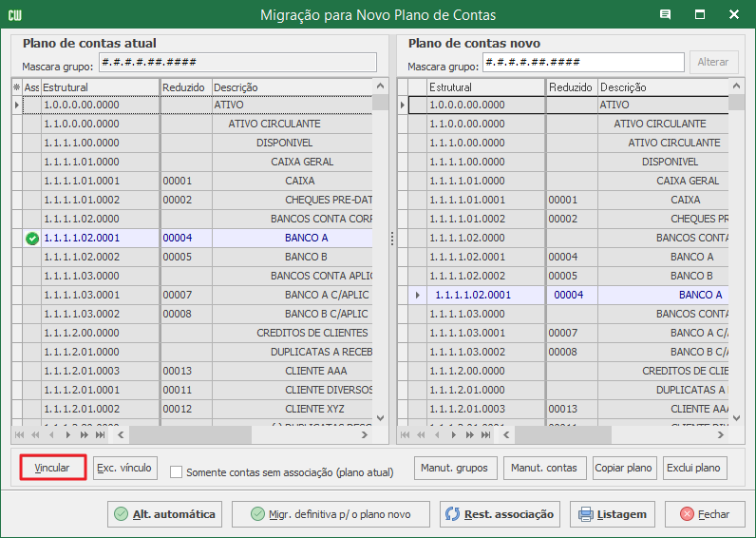Click the Alterar button
The height and width of the screenshot is (538, 756).
[x=713, y=62]
